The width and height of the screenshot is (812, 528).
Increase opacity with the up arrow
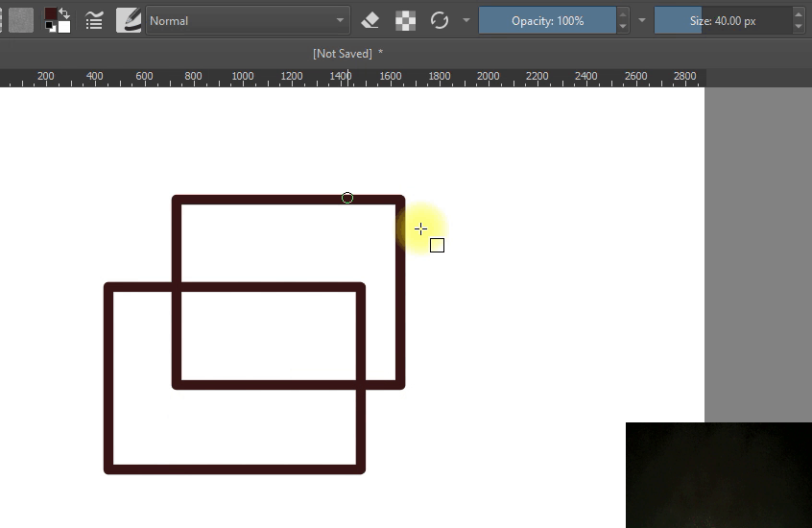coord(623,14)
